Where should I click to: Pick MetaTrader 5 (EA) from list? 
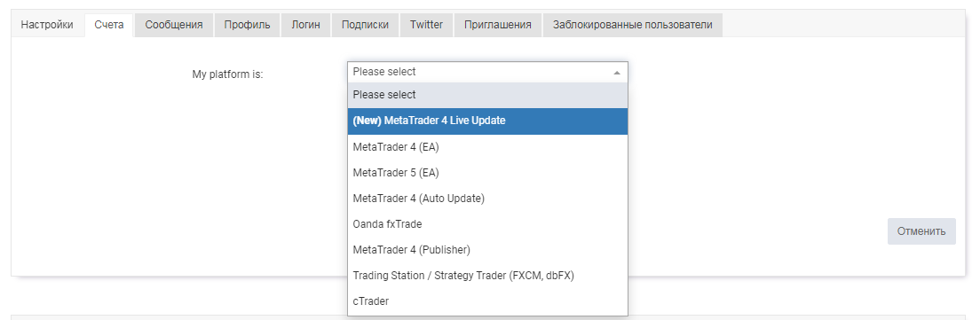click(x=487, y=173)
